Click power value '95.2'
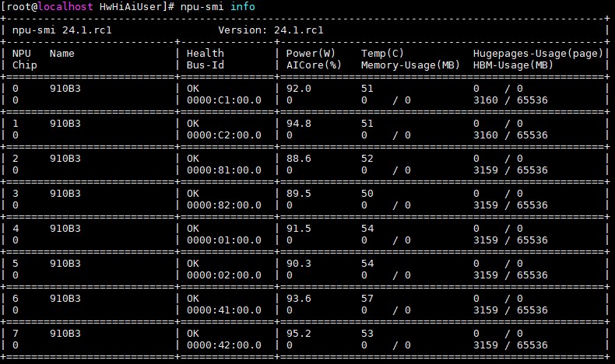This screenshot has width=615, height=364. click(x=298, y=334)
